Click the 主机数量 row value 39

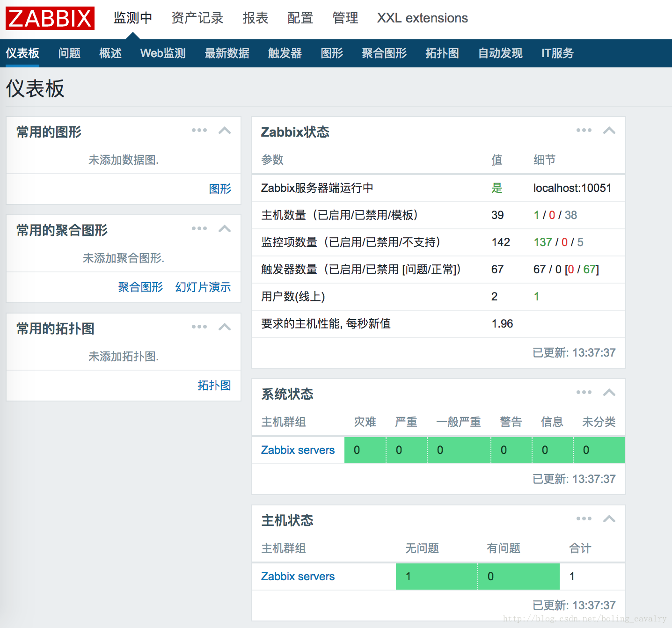(497, 215)
